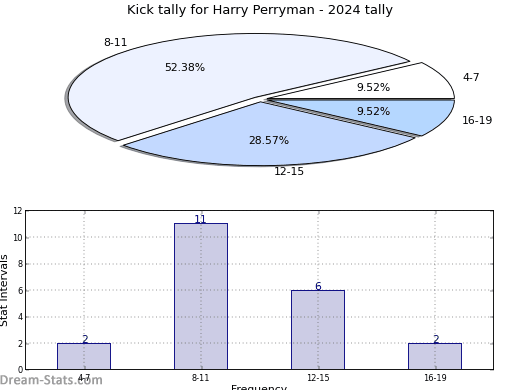Select the 16-19 bar in the histogram
This screenshot has width=520, height=390.
pos(435,356)
